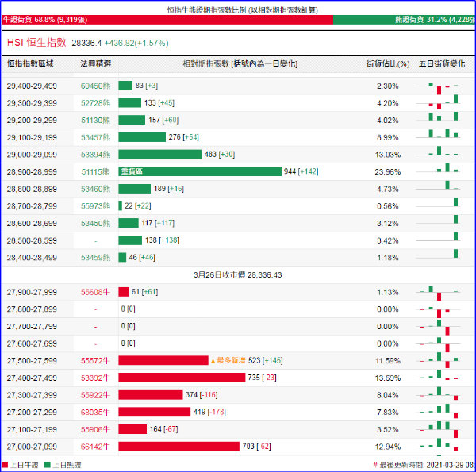The image size is (476, 472).
Task: Click the index value 28336.4
Action: pos(86,43)
